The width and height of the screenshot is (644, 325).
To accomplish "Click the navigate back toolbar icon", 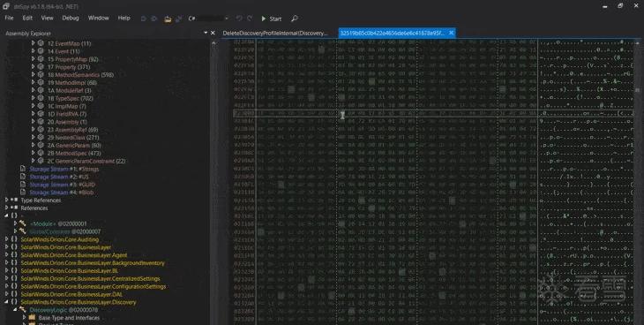I will coord(143,19).
